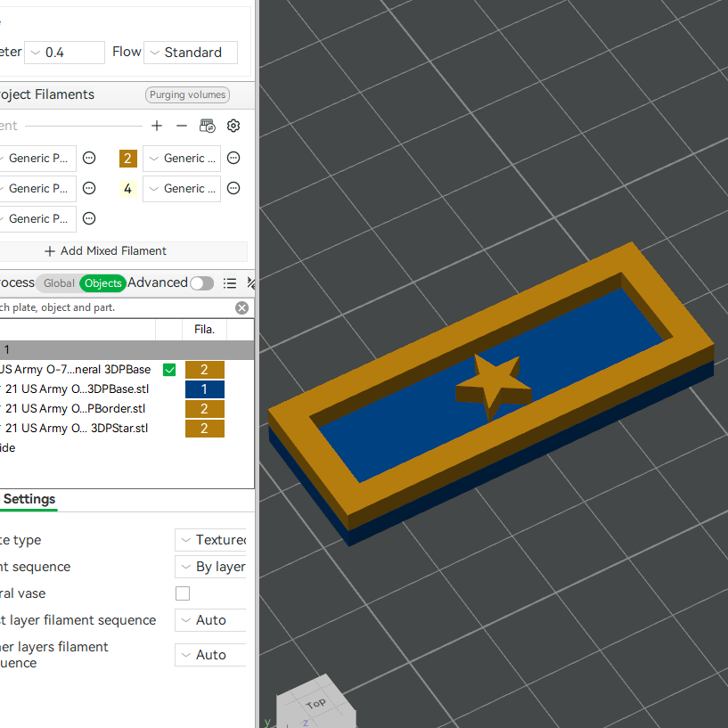The image size is (728, 728).
Task: Click filament 4 pale yellow swatch
Action: pyautogui.click(x=128, y=189)
